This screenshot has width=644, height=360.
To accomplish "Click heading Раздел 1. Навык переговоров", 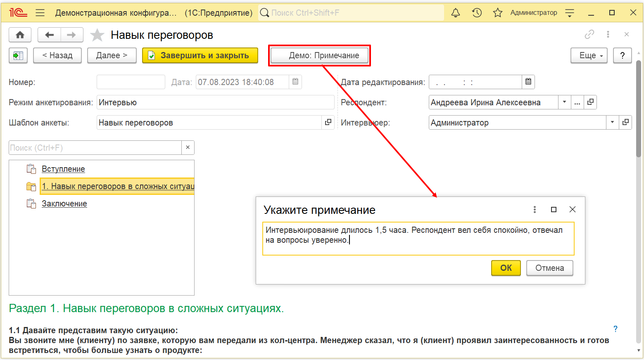I will pyautogui.click(x=146, y=308).
